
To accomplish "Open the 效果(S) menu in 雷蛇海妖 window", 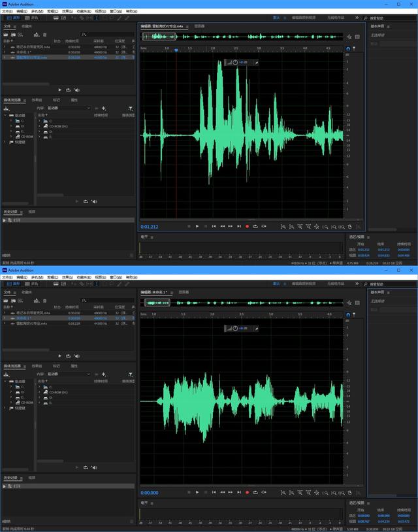I will 67,11.
